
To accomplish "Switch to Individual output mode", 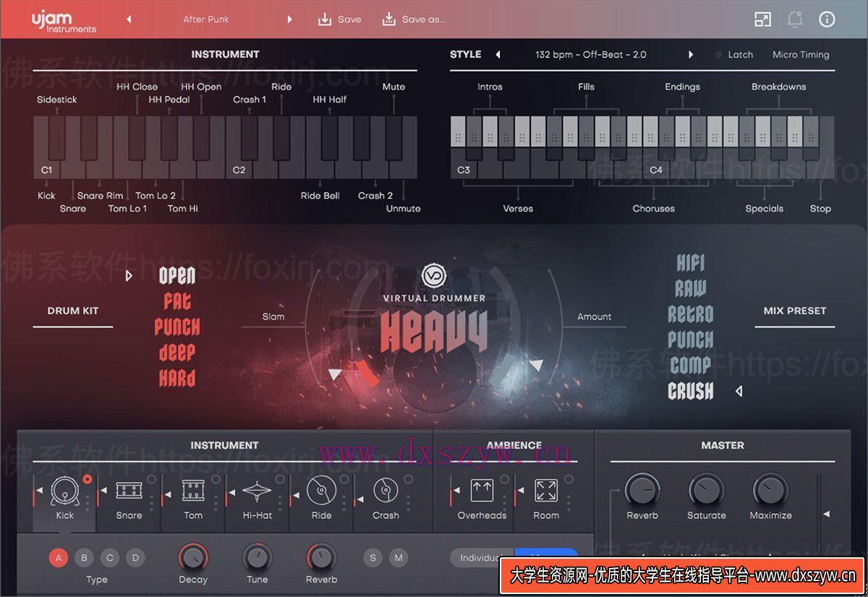I will coord(482,557).
